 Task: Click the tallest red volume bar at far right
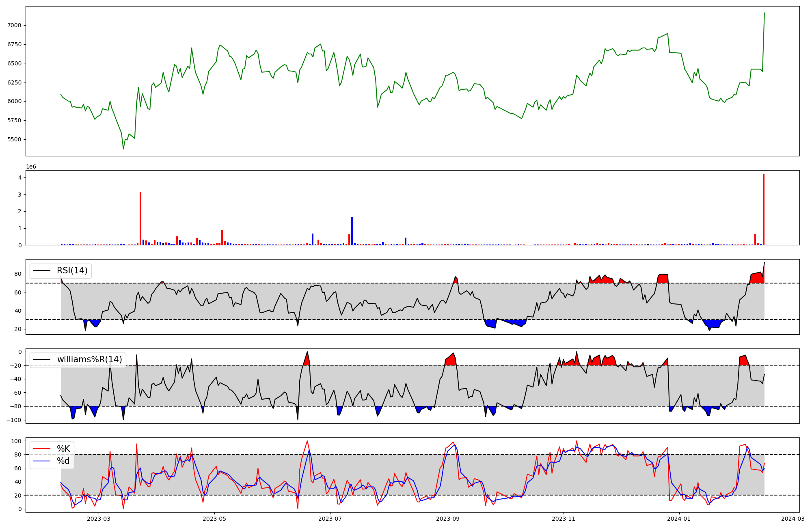[764, 210]
